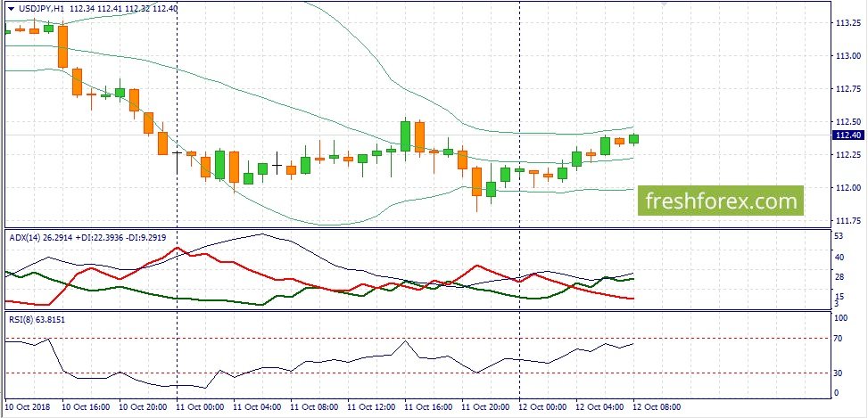Viewport: 868px width, 418px height.
Task: Click the 113.00 price axis label
Action: 848,56
